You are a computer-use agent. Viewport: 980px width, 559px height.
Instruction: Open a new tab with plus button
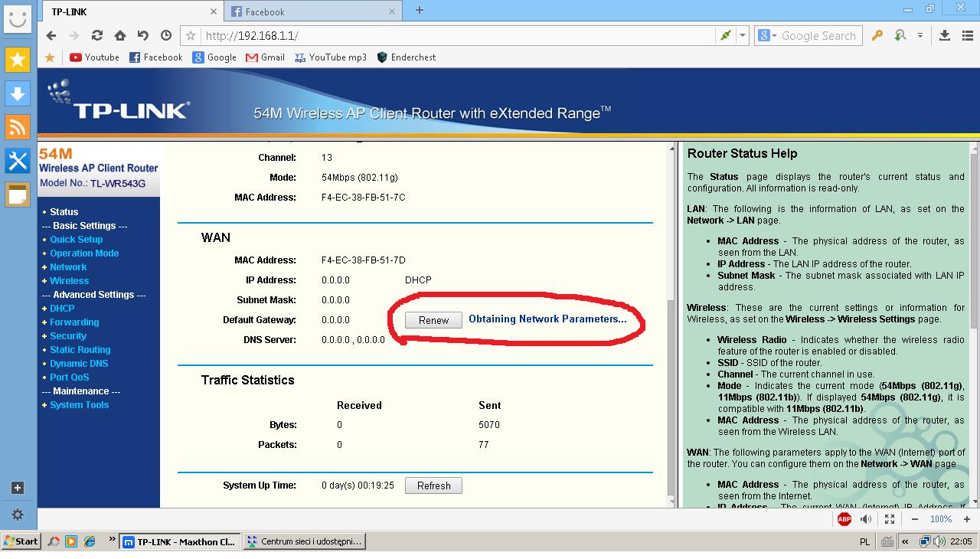tap(419, 10)
